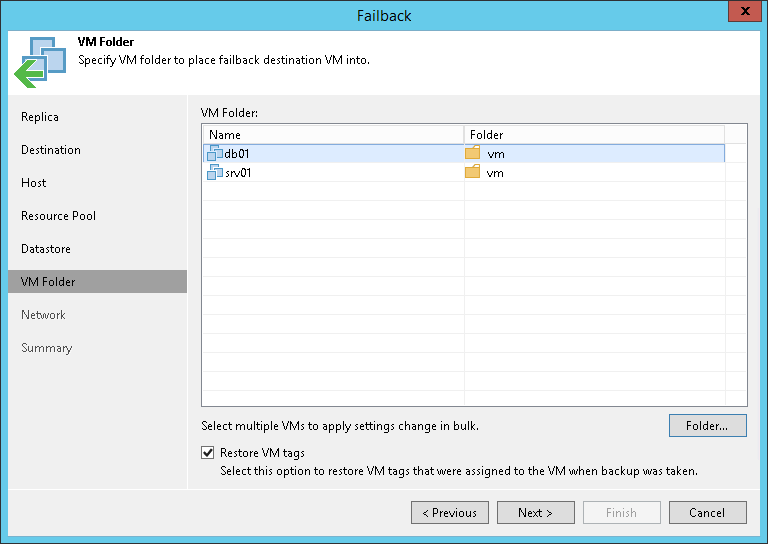768x544 pixels.
Task: Click the db01 VM icon
Action: pos(214,154)
